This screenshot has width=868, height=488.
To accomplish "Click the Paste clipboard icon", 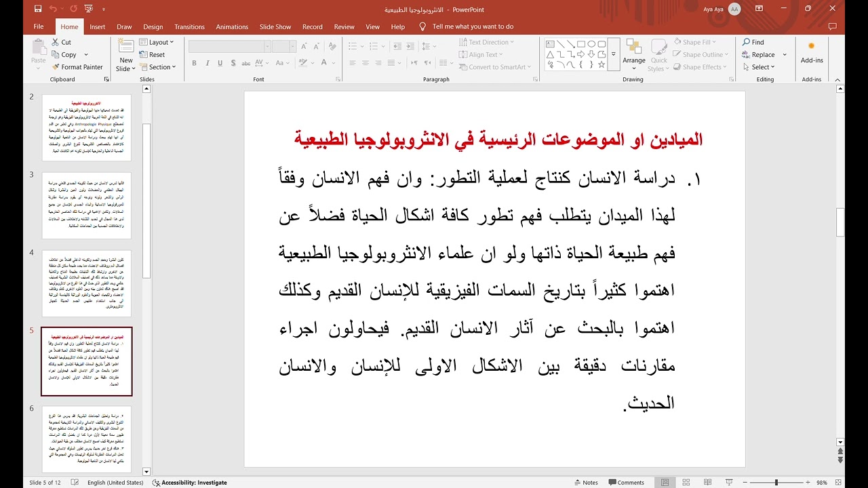I will click(39, 46).
